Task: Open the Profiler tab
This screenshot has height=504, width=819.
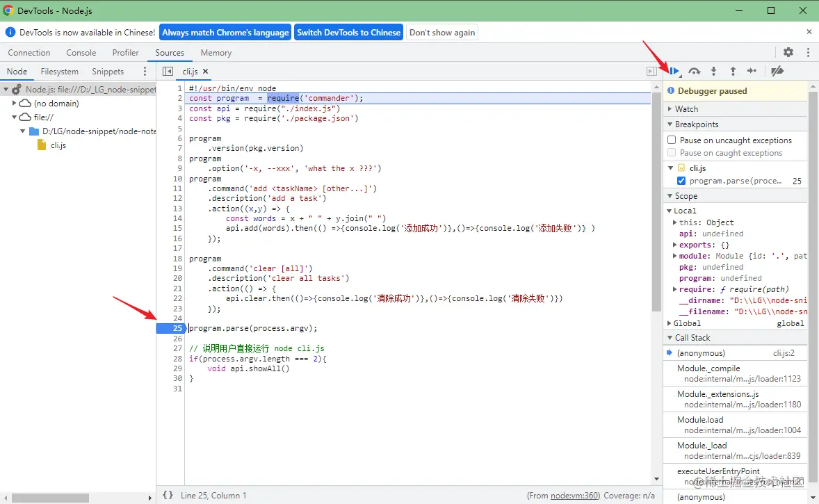Action: 125,53
